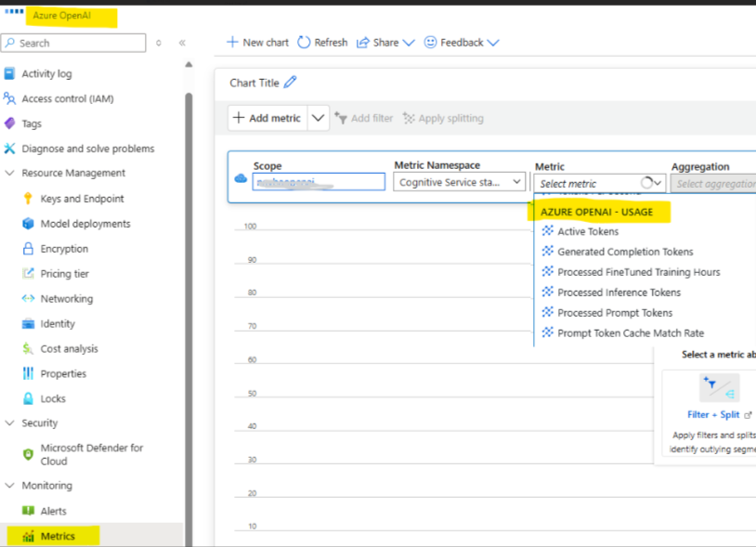Click the Refresh circular arrow icon
The height and width of the screenshot is (547, 756).
click(304, 43)
